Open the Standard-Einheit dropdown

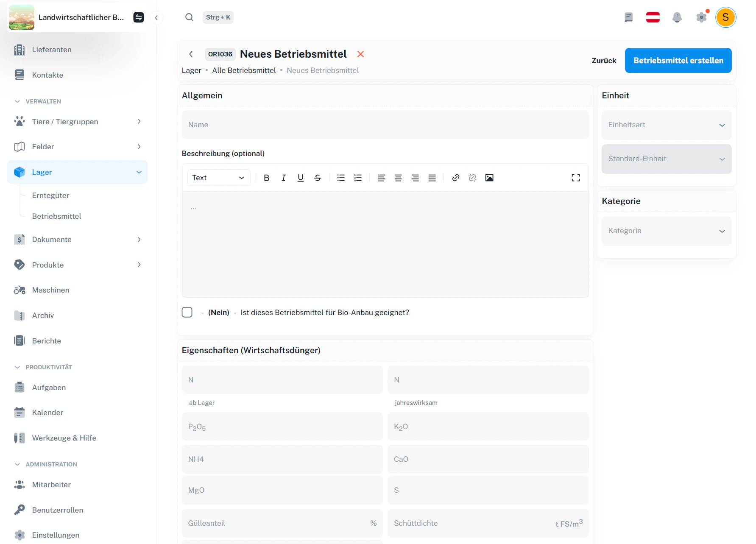667,159
